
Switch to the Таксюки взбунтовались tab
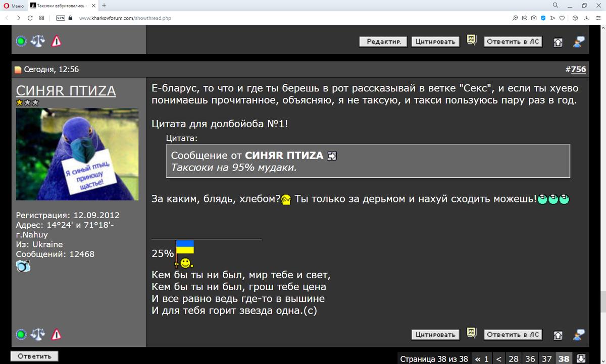click(x=59, y=6)
